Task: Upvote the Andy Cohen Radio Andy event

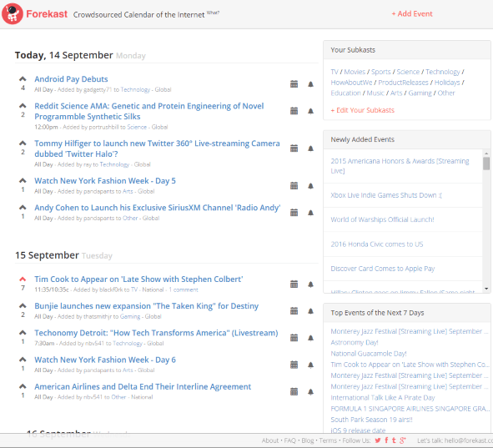Action: tap(23, 207)
